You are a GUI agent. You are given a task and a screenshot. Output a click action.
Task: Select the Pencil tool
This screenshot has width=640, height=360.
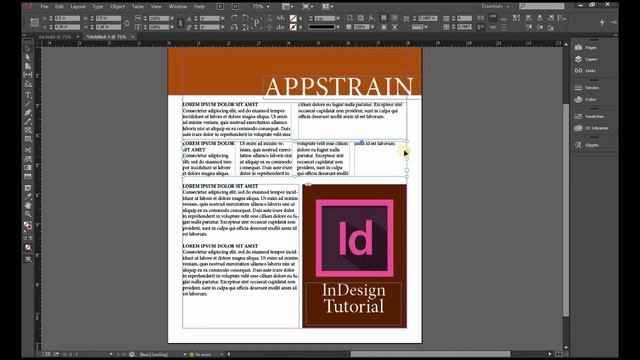[28, 122]
